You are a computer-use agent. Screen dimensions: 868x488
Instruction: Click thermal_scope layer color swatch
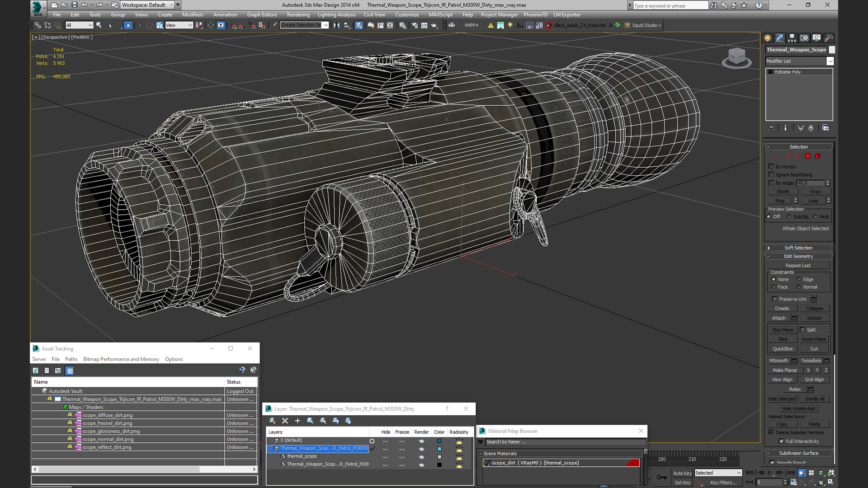point(439,457)
